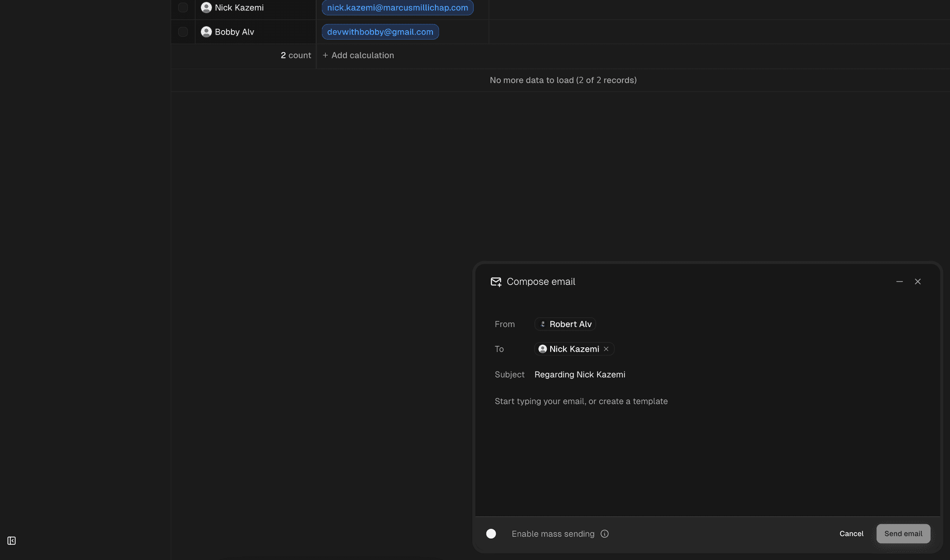Viewport: 950px width, 560px height.
Task: Click the Send email button
Action: tap(902, 534)
